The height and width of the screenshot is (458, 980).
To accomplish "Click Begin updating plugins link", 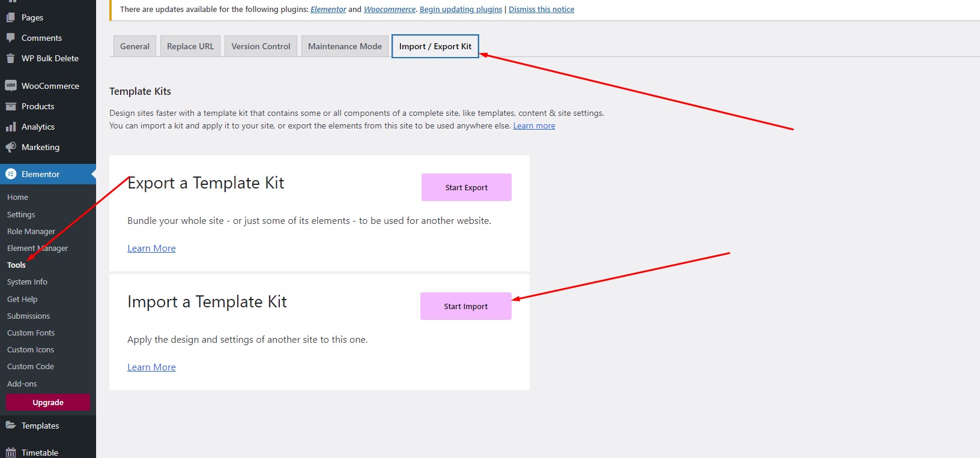I will (461, 10).
